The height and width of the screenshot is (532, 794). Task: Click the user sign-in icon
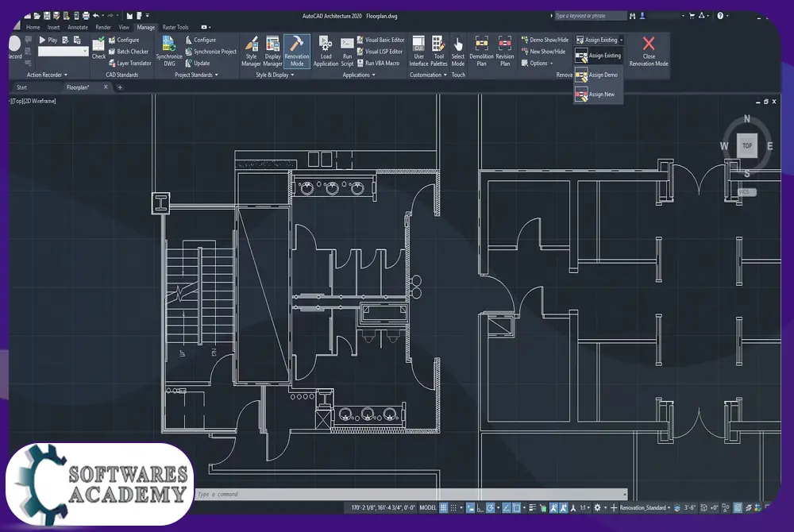pyautogui.click(x=642, y=16)
